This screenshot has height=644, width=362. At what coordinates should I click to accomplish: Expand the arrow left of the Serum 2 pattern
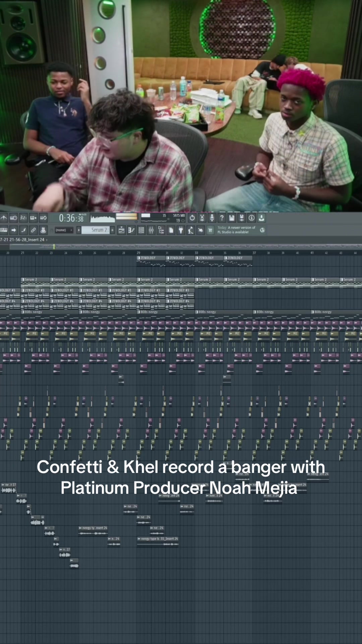(79, 230)
